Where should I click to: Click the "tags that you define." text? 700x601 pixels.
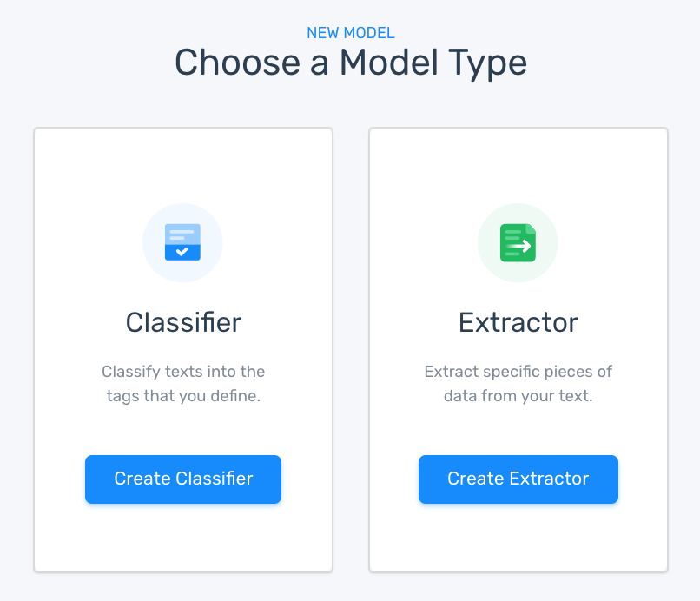(x=183, y=396)
